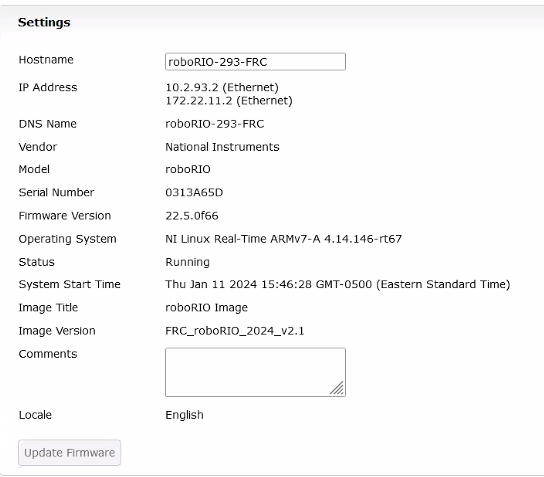Click the System Start Time date value
The image size is (544, 477).
point(338,284)
